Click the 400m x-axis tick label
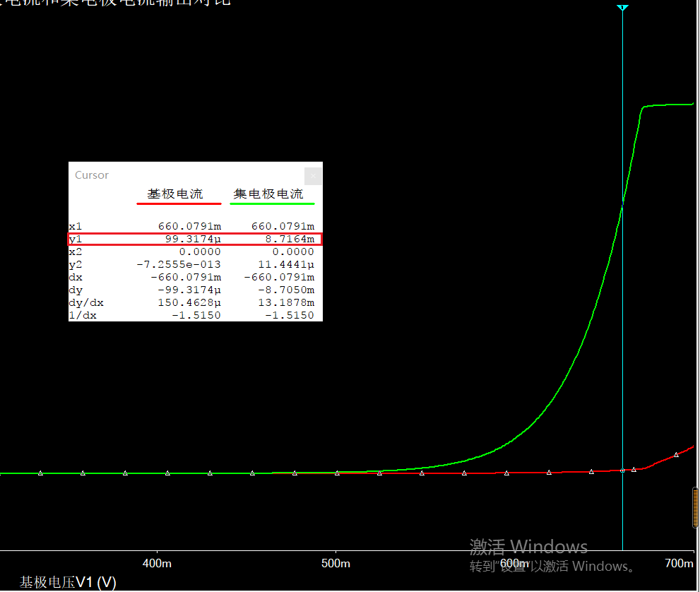The image size is (700, 592). pyautogui.click(x=157, y=563)
